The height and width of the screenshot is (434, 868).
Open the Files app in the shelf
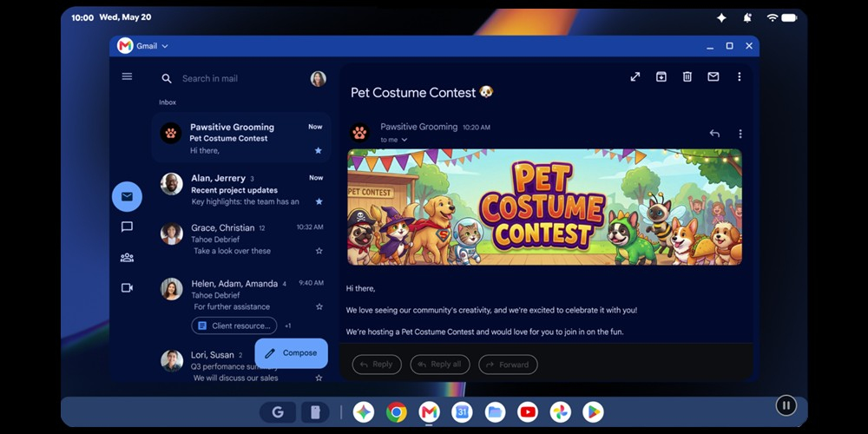(x=495, y=411)
